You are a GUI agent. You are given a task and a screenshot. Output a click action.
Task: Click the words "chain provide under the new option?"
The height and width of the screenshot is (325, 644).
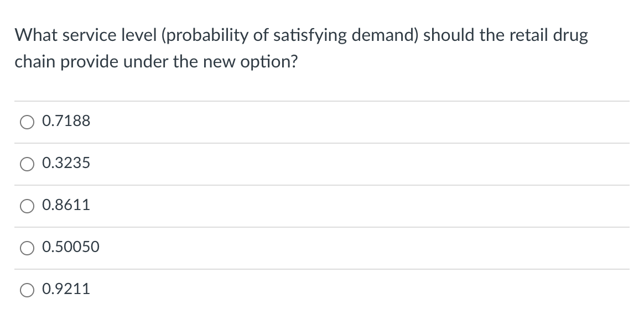155,61
